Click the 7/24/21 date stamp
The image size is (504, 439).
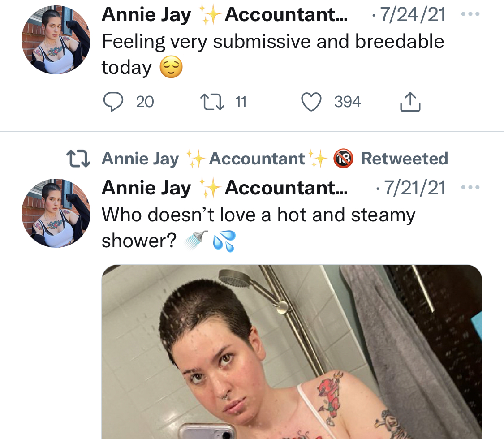point(413,14)
